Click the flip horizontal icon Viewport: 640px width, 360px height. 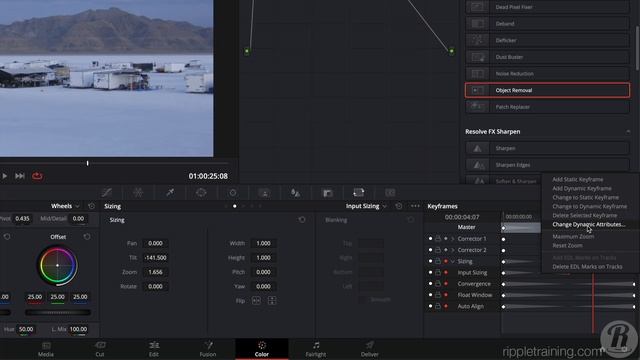pyautogui.click(x=256, y=301)
